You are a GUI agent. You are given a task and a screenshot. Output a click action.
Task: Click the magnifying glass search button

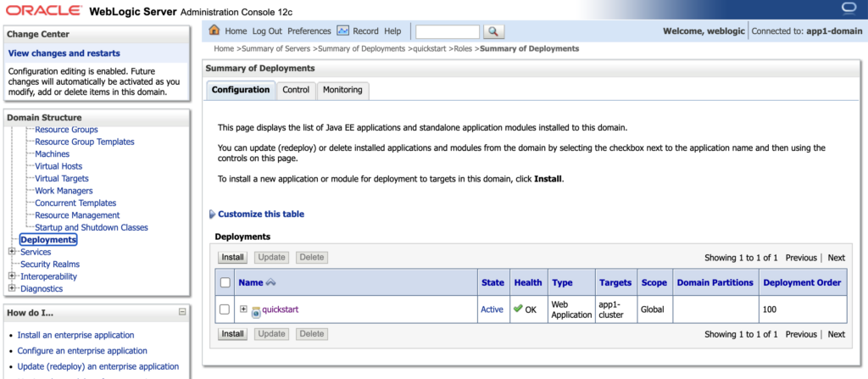[493, 31]
